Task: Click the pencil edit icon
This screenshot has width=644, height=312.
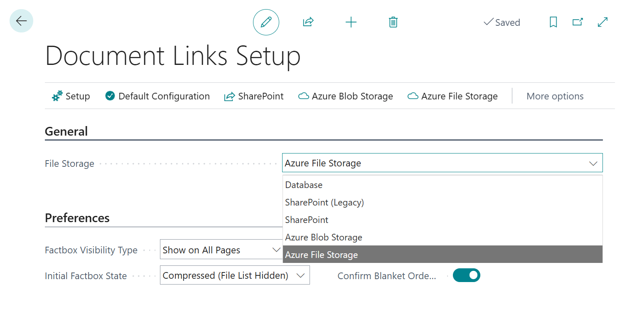Action: coord(266,22)
